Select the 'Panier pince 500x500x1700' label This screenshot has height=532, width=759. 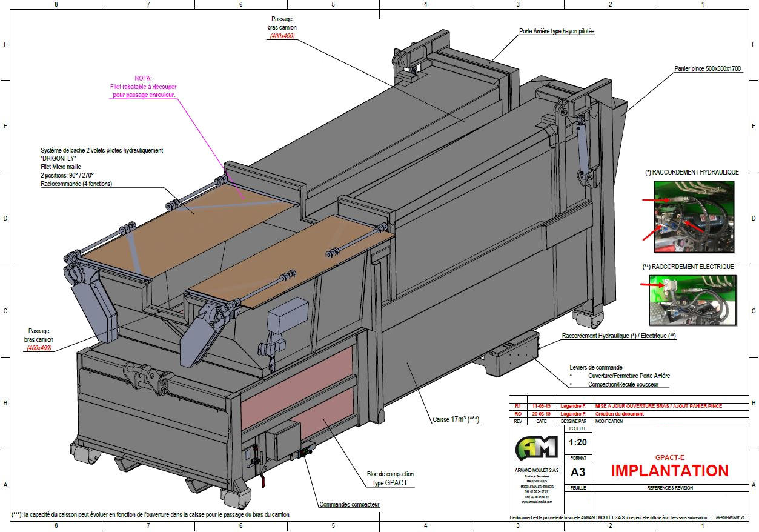tap(708, 69)
